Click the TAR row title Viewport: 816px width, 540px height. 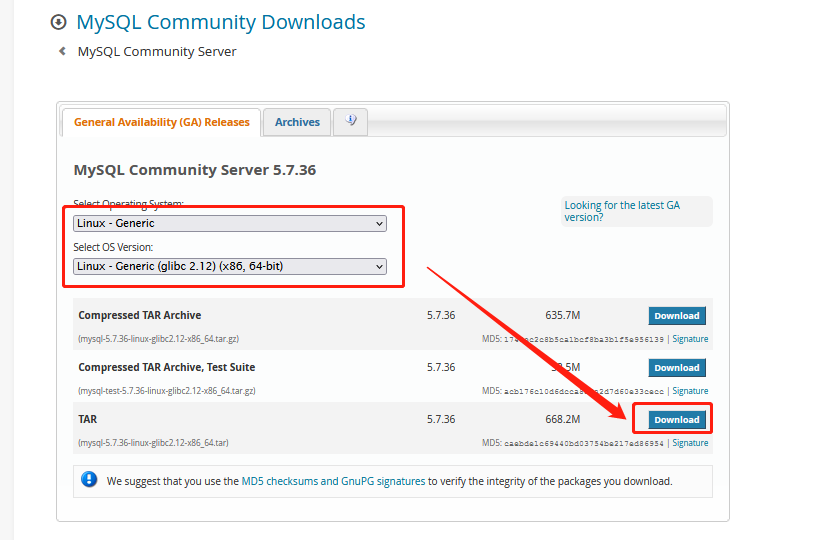point(87,419)
